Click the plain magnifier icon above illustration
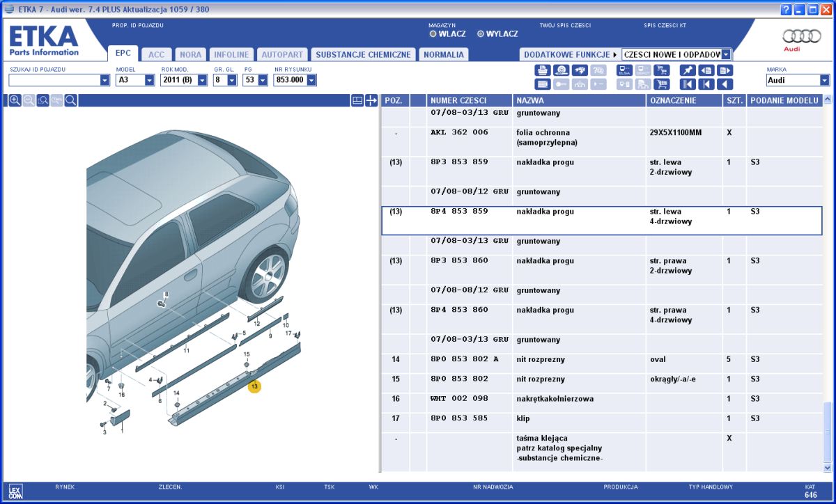Screen dimensions: 836x504 (x=70, y=100)
